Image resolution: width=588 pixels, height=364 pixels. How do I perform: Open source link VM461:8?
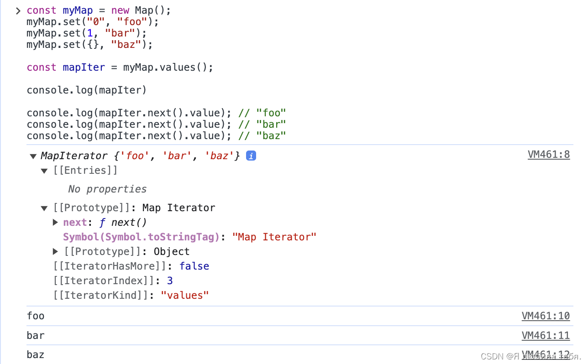click(549, 155)
